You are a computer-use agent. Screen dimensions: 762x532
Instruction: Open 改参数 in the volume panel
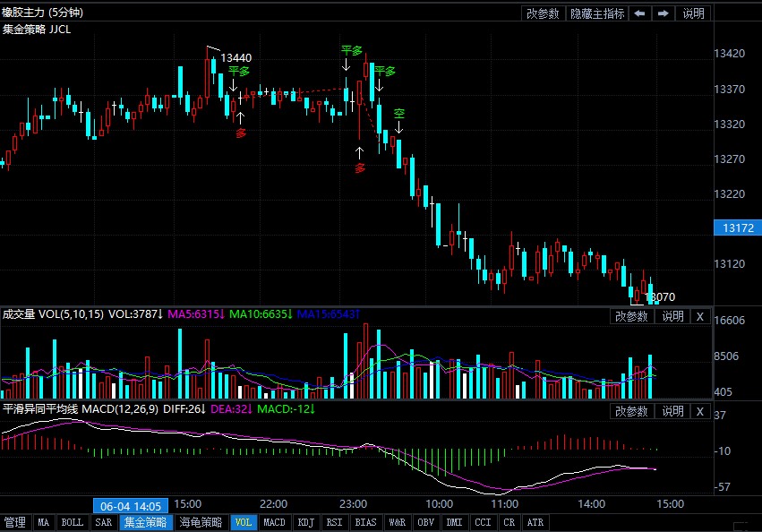(x=631, y=316)
